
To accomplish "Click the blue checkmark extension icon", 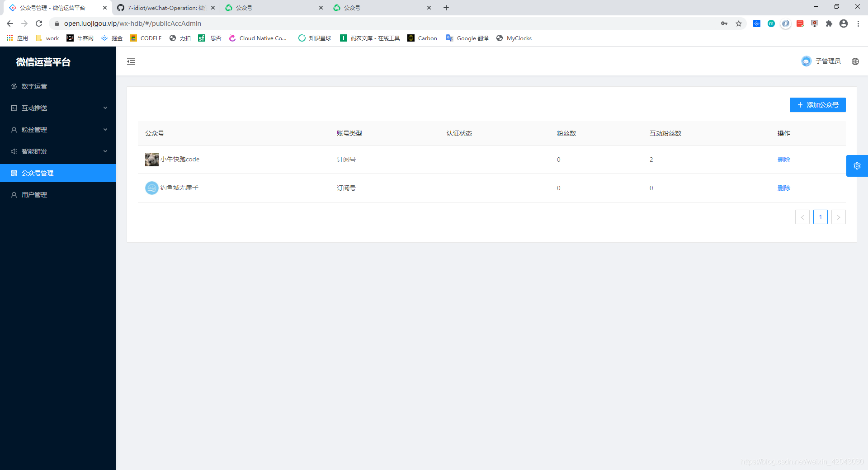I will click(x=757, y=23).
